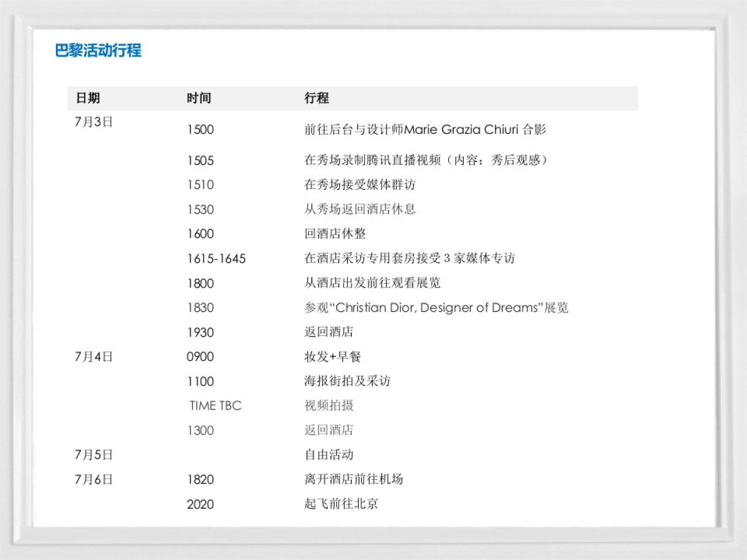Screen dimensions: 747x560
Task: Click the 腾讯直播视频 recording itinerary line
Action: (x=426, y=161)
